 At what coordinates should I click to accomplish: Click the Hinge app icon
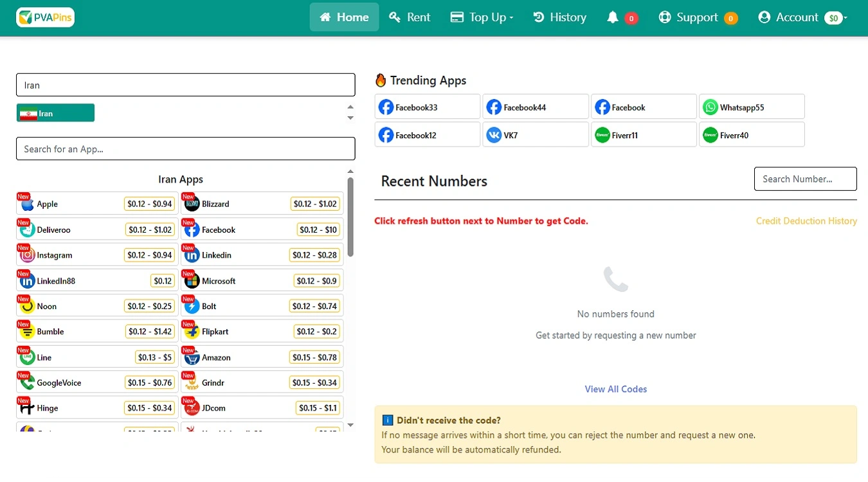tap(27, 408)
